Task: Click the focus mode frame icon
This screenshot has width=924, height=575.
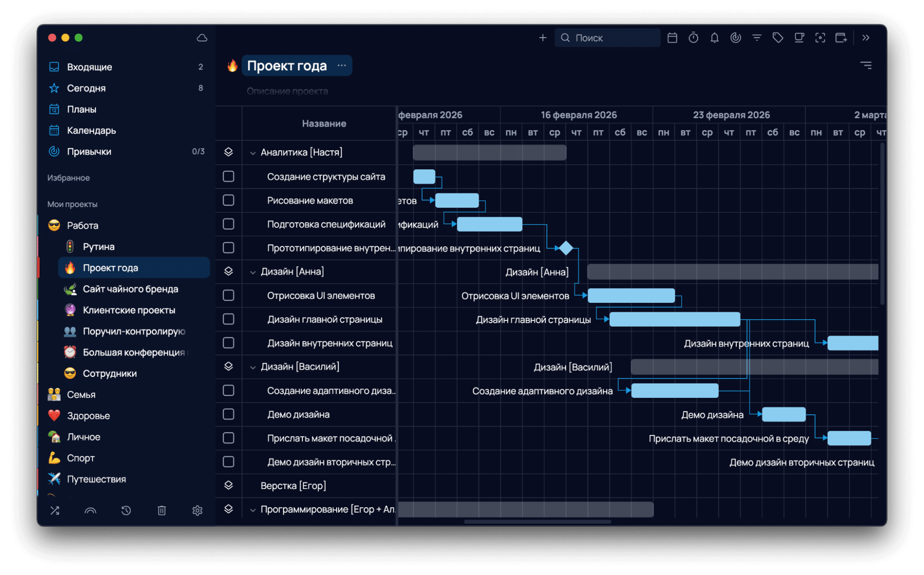Action: [820, 38]
